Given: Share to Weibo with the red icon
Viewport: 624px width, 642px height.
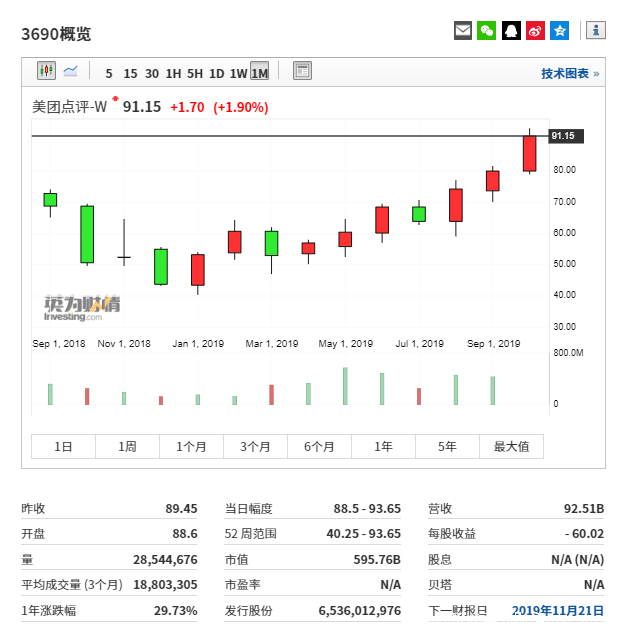Looking at the screenshot, I should pyautogui.click(x=536, y=31).
